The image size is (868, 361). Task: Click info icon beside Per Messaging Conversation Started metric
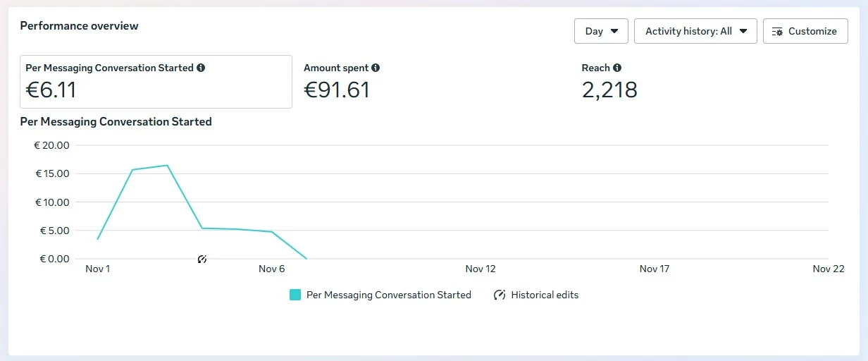tap(201, 68)
